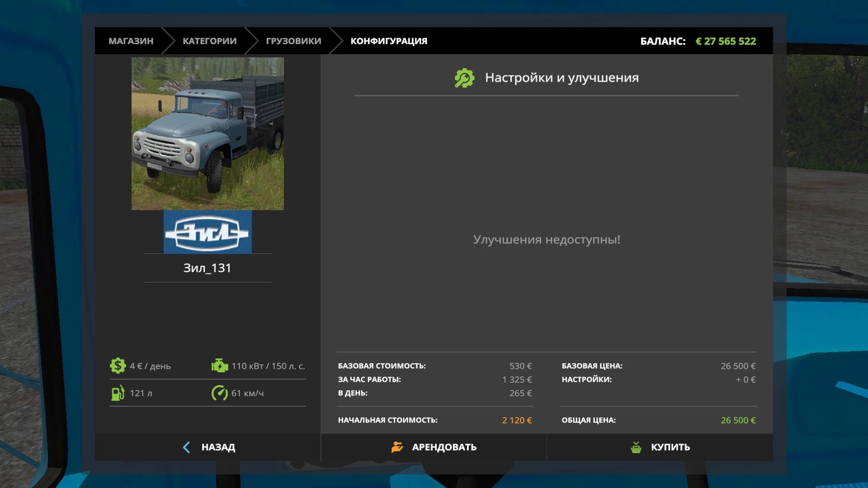Click the engine power icon
Screen dimensions: 868x488
[x=219, y=366]
